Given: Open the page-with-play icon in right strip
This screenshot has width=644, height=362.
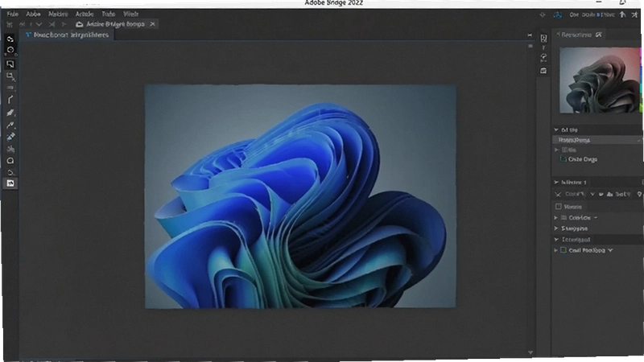Looking at the screenshot, I should click(544, 39).
